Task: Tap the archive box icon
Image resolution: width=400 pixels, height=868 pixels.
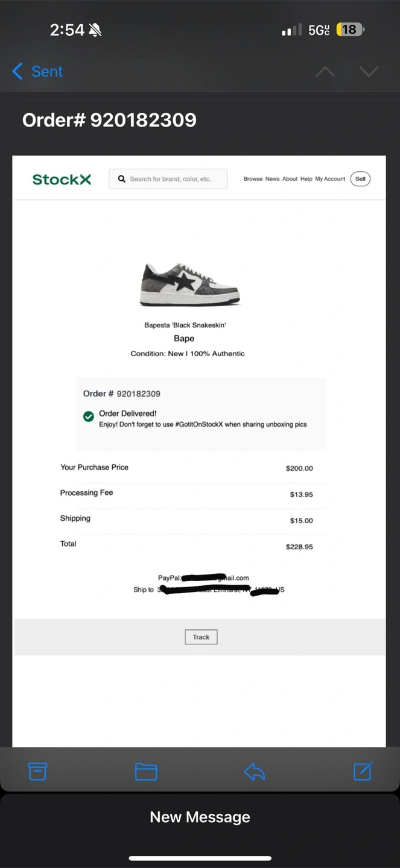Action: click(x=37, y=771)
